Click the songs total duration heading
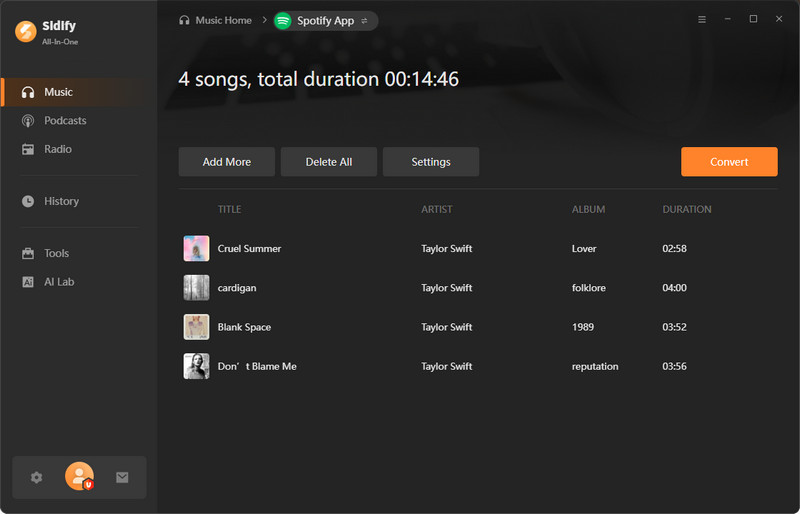Image resolution: width=800 pixels, height=514 pixels. coord(318,80)
